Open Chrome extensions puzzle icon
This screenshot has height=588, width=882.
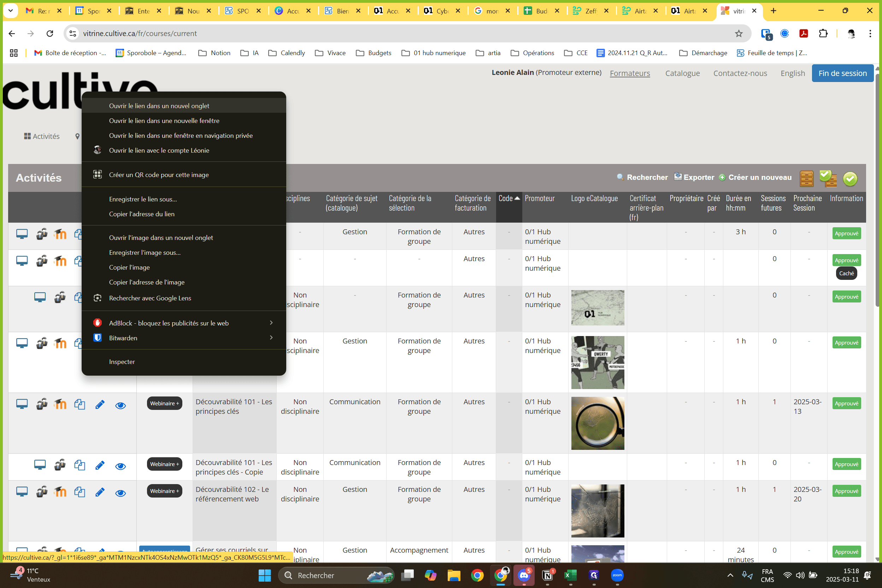tap(823, 33)
